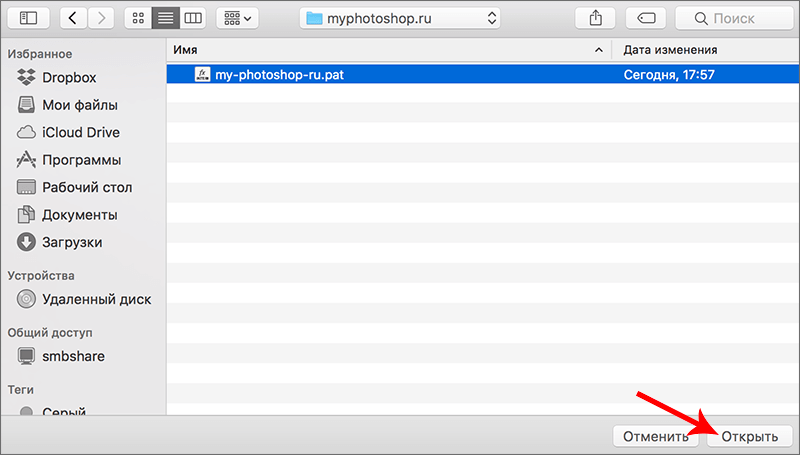Open Загрузки in the sidebar

point(71,242)
